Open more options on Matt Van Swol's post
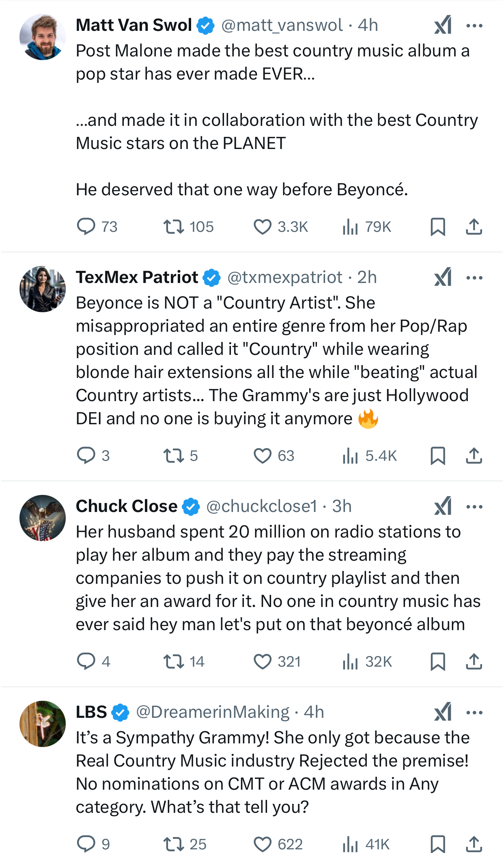The height and width of the screenshot is (853, 504). [474, 26]
